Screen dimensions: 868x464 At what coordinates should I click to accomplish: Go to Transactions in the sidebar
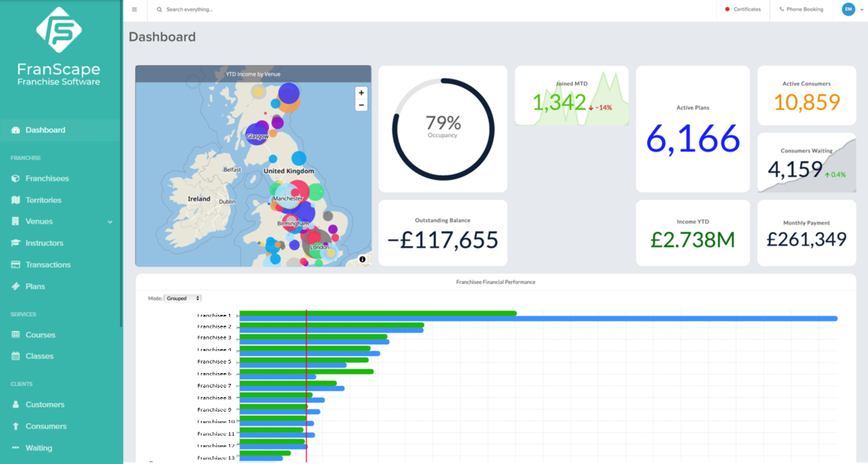(48, 265)
